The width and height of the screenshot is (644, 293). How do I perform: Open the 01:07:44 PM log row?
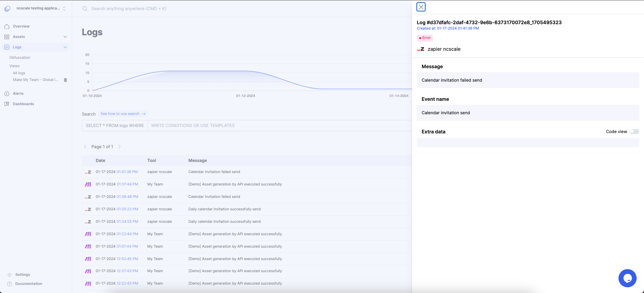247,247
